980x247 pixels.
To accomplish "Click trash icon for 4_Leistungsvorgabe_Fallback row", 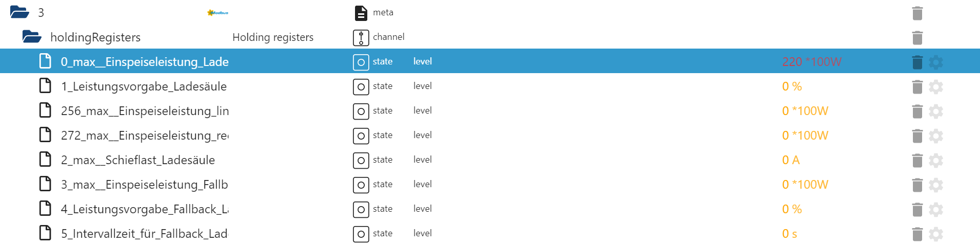I will (x=917, y=210).
